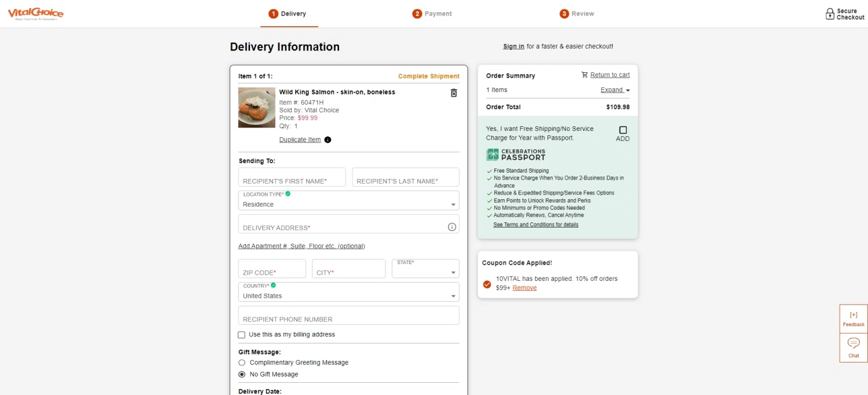Click the step 3 number badge
Screen dimensions: 868x395
pyautogui.click(x=564, y=14)
